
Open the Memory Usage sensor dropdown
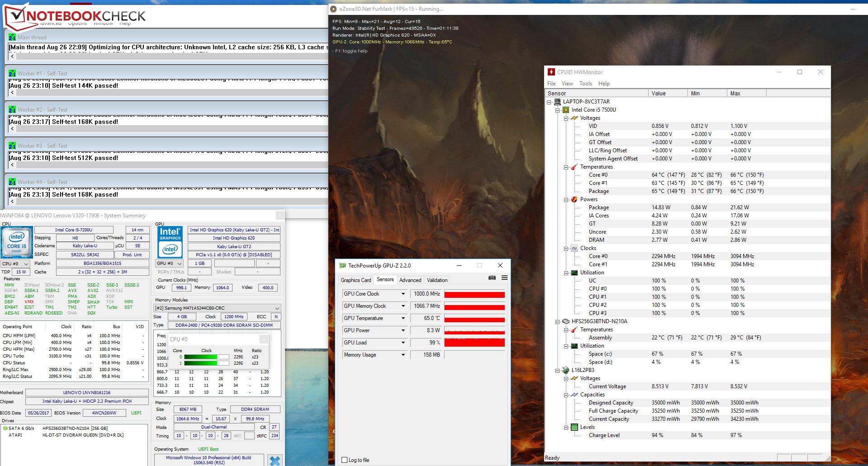click(403, 355)
